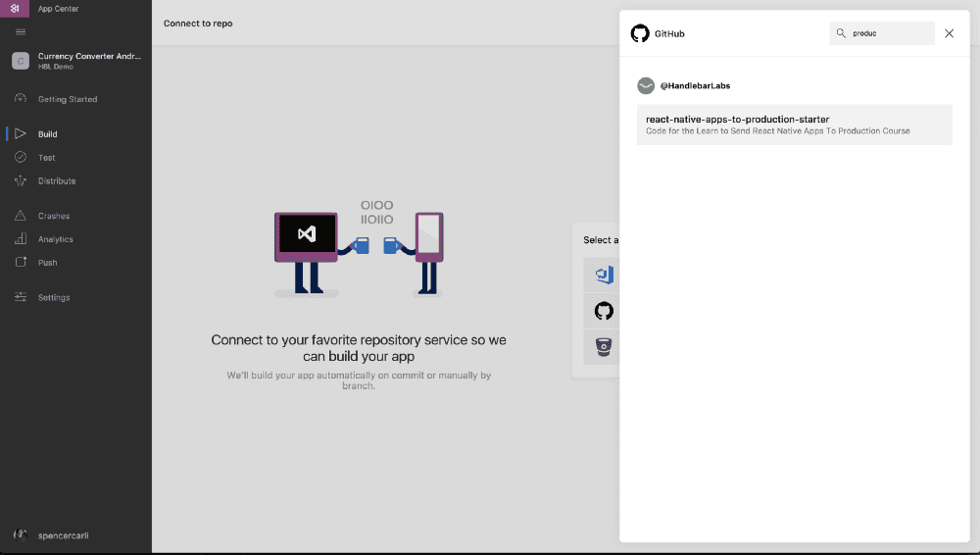Screen dimensions: 980x555
Task: Choose the Visual Studio Team Services option
Action: tap(603, 275)
